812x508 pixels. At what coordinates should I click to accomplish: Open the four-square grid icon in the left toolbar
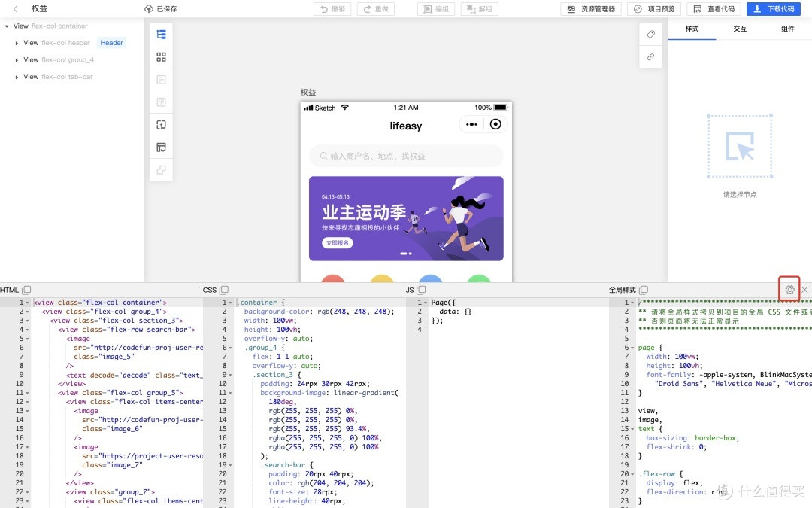(x=162, y=57)
